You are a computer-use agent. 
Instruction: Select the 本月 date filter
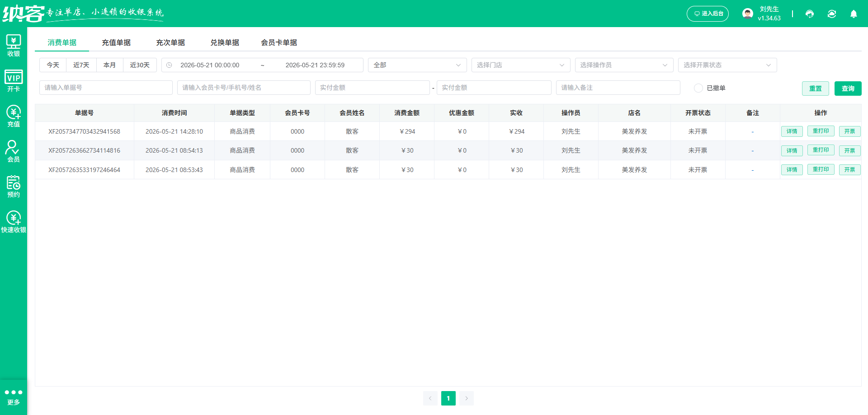coord(110,65)
